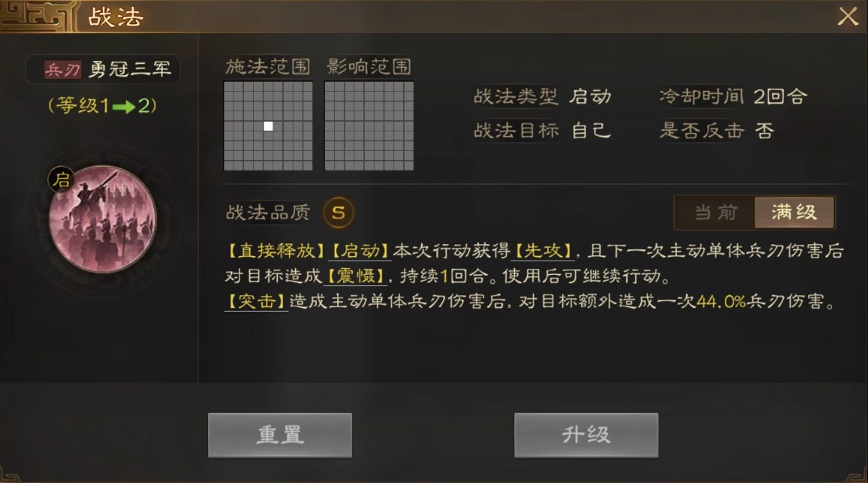Switch to 当前 level view
This screenshot has width=868, height=483.
tap(716, 212)
